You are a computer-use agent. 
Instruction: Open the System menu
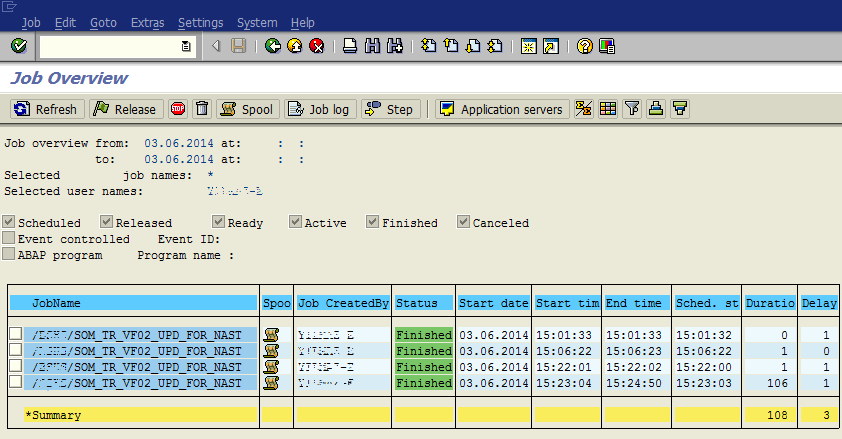point(257,23)
